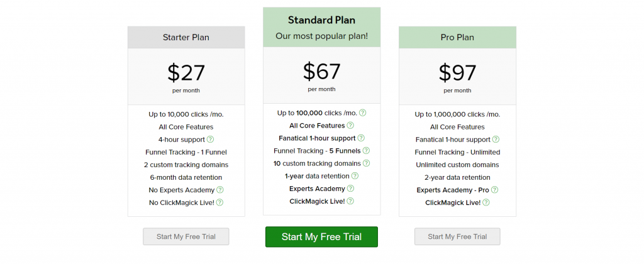Click help icon beside Starter 4-hour support
The image size is (644, 264).
click(x=210, y=140)
